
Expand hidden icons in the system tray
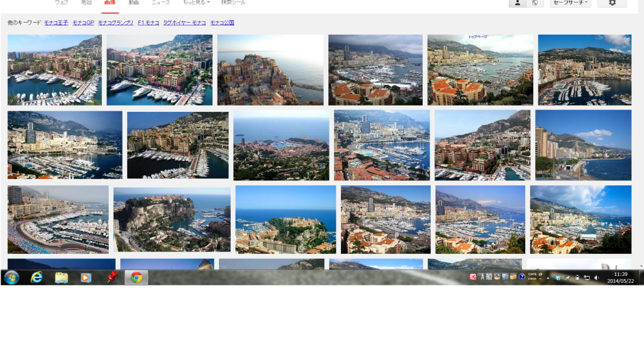point(548,277)
